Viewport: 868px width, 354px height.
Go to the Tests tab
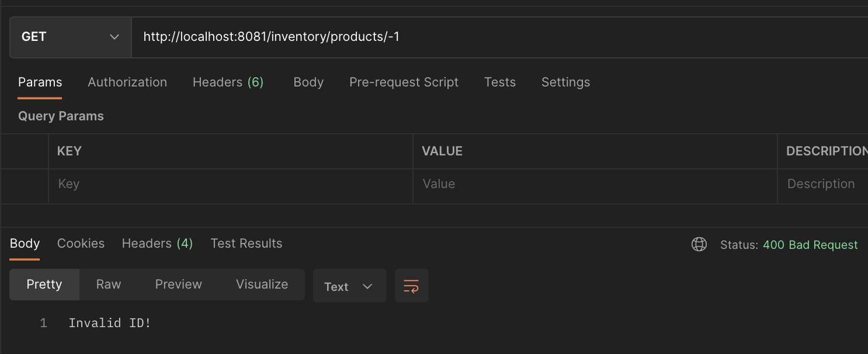point(499,82)
